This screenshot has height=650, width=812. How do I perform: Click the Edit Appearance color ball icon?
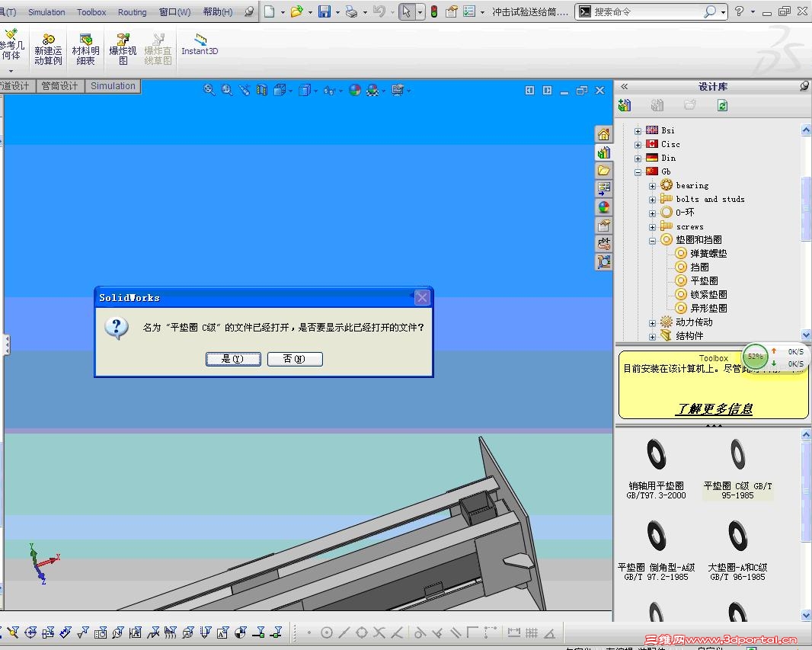tap(355, 90)
